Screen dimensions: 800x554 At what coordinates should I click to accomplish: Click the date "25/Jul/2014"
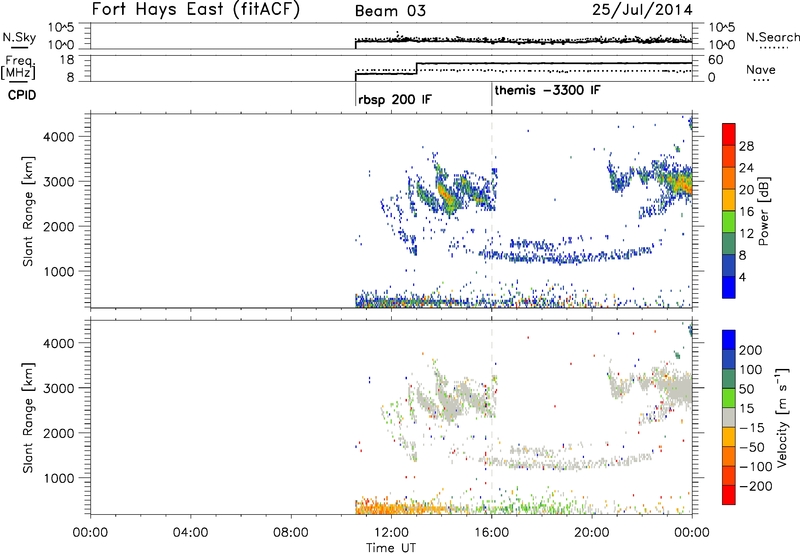[x=642, y=10]
